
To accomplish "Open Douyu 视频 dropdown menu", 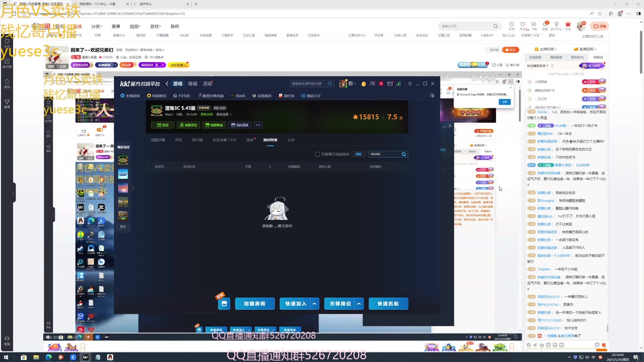I will (135, 26).
